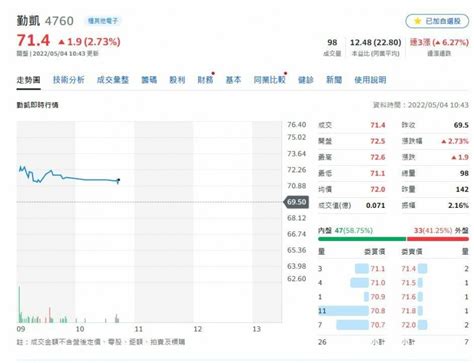Click ask price 71.8
Image resolution: width=474 pixels, height=363 pixels.
(x=409, y=311)
